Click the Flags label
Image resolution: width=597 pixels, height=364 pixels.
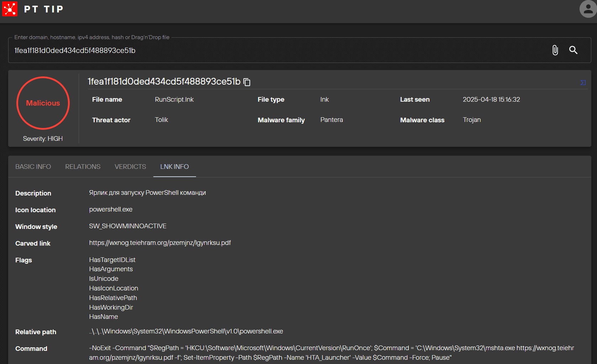(23, 260)
